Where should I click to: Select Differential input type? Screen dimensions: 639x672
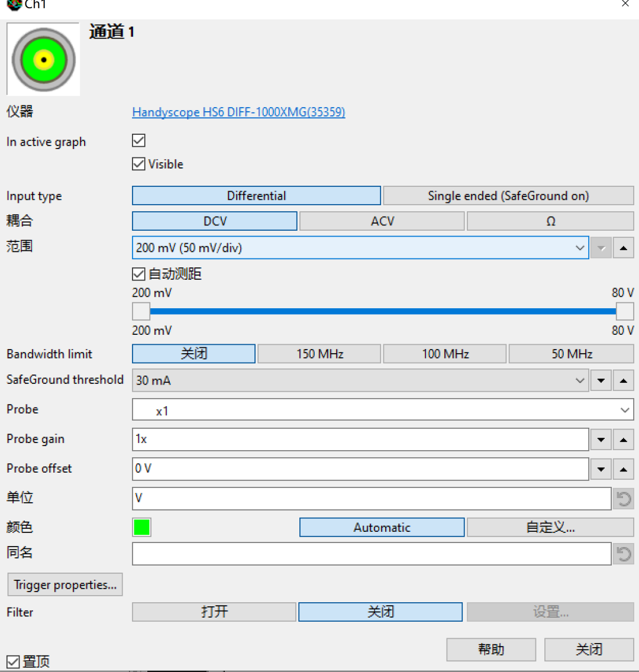(256, 196)
